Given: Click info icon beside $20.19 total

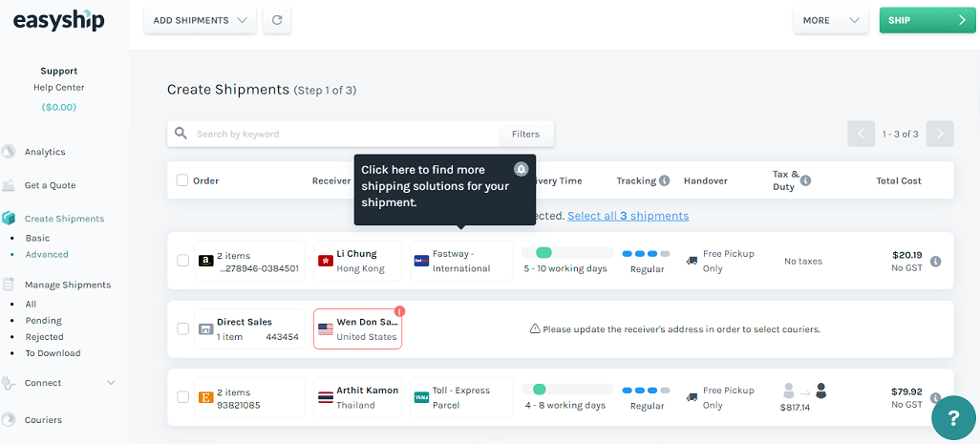Looking at the screenshot, I should tap(936, 261).
